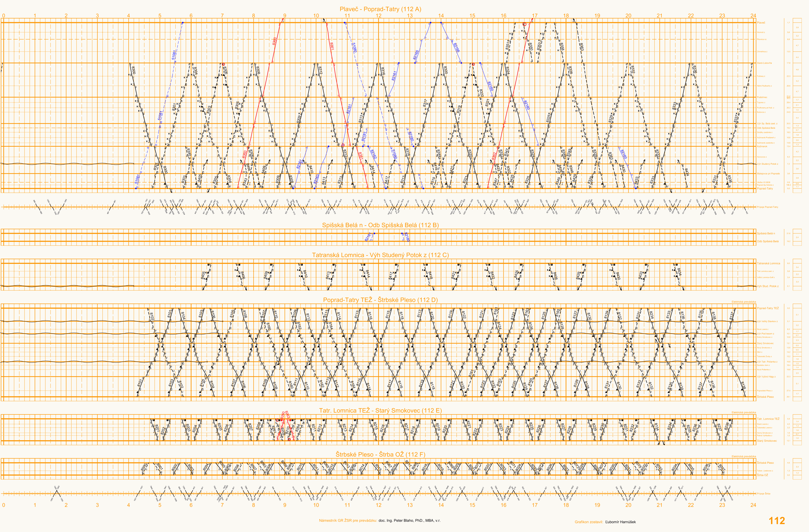Click train number 8353 near Plaveč
809x532 pixels.
[x=539, y=46]
